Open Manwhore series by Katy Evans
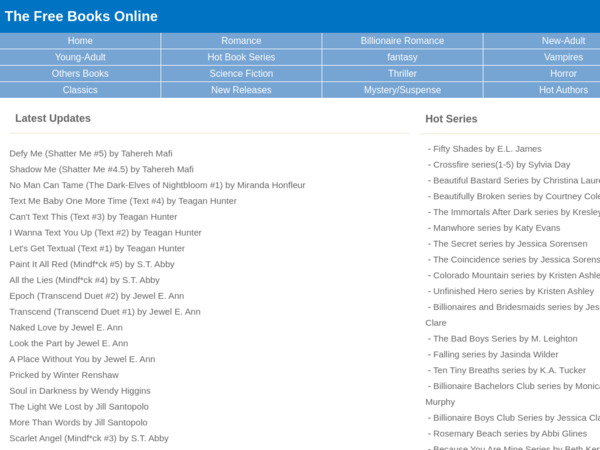Viewport: 600px width, 450px height. click(x=496, y=228)
